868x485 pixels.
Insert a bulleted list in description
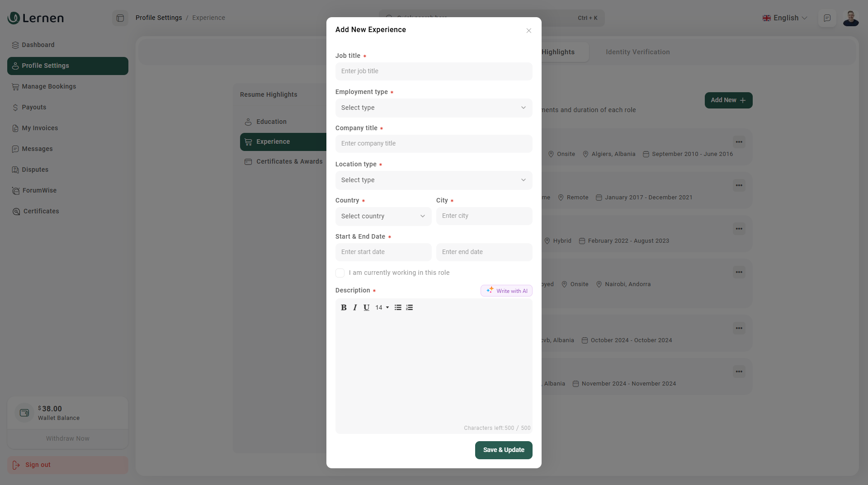click(398, 307)
